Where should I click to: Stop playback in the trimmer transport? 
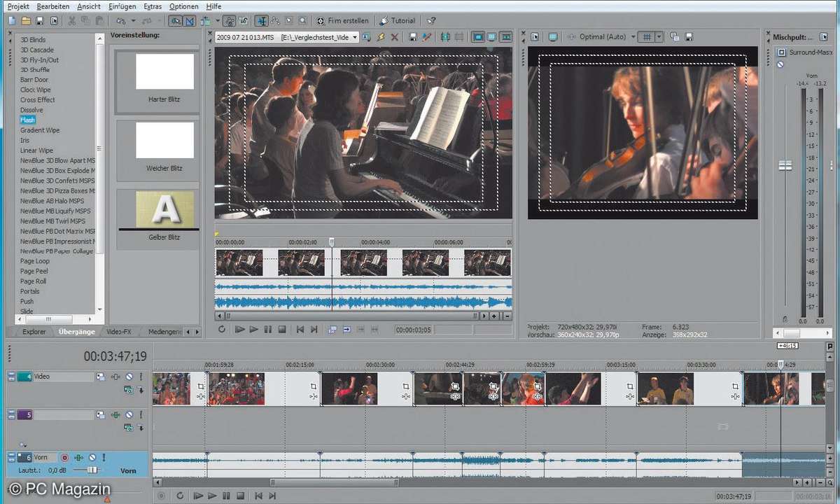(x=282, y=329)
